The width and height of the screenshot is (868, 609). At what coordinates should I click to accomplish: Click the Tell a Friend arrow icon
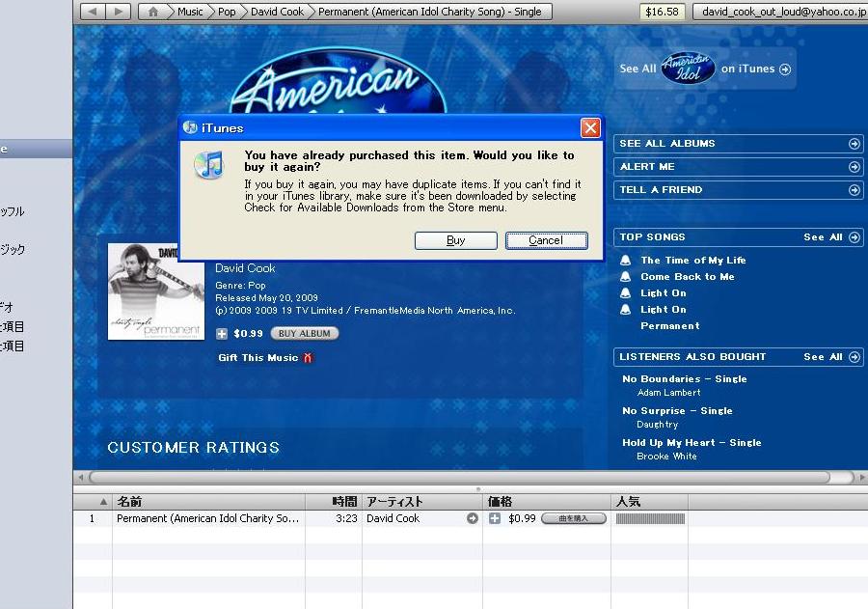[x=854, y=190]
